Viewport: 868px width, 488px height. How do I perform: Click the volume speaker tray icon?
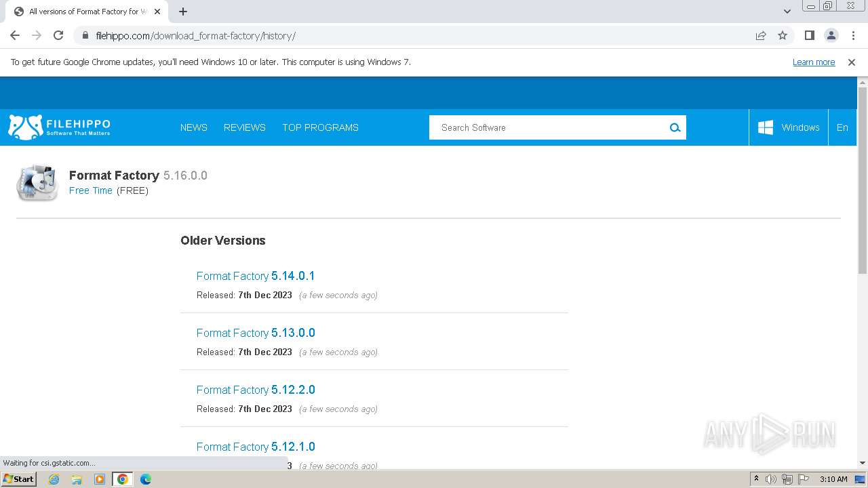tap(771, 479)
